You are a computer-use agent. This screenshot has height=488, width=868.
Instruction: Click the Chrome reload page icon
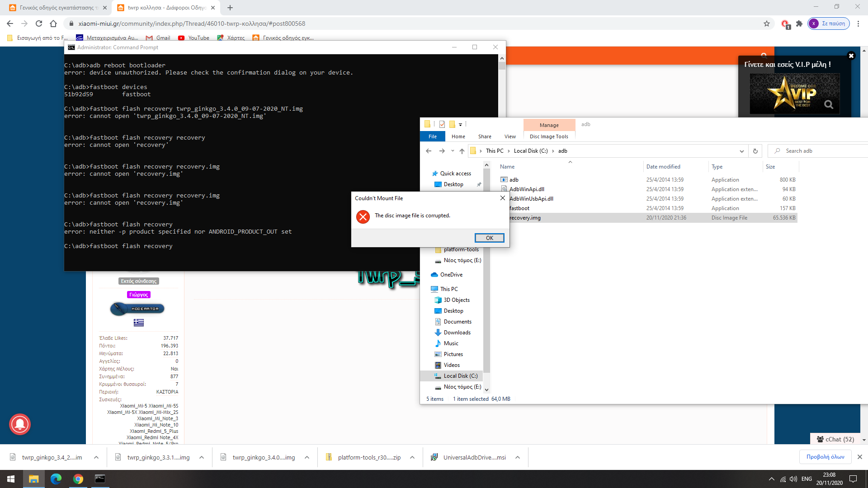(x=39, y=23)
